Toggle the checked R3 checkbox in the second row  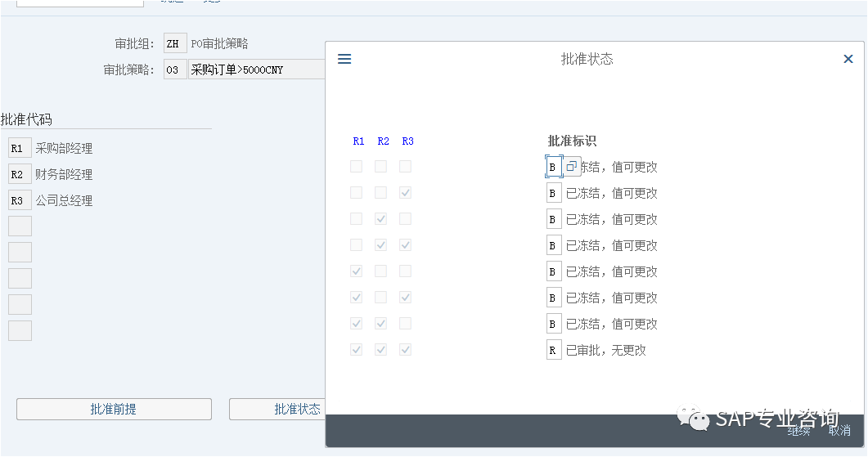point(405,193)
